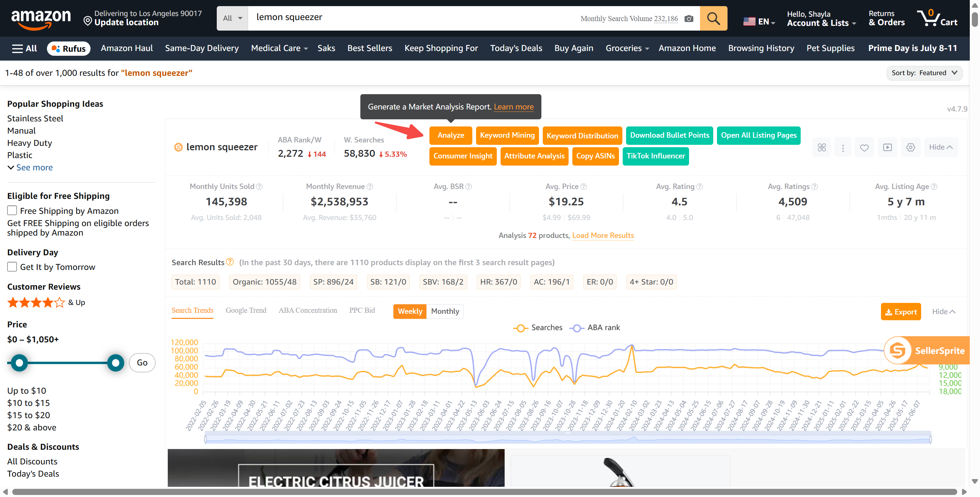Switch chart to Weekly view
This screenshot has height=497, width=980.
[410, 311]
